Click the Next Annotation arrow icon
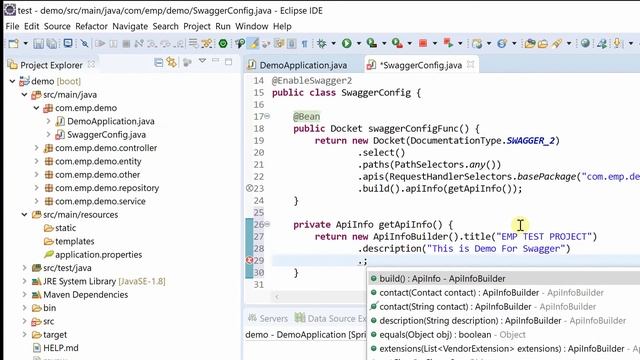 click(618, 43)
